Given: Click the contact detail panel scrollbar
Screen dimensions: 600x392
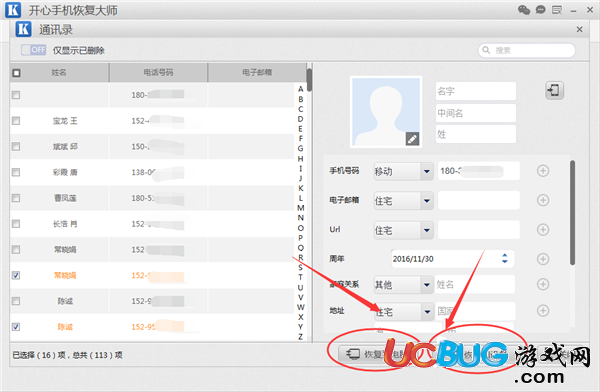Looking at the screenshot, I should (x=572, y=212).
